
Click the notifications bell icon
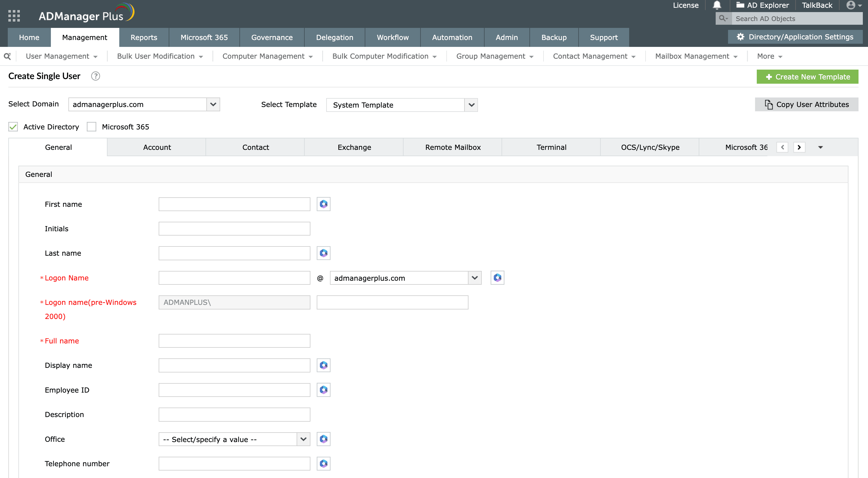pos(717,5)
